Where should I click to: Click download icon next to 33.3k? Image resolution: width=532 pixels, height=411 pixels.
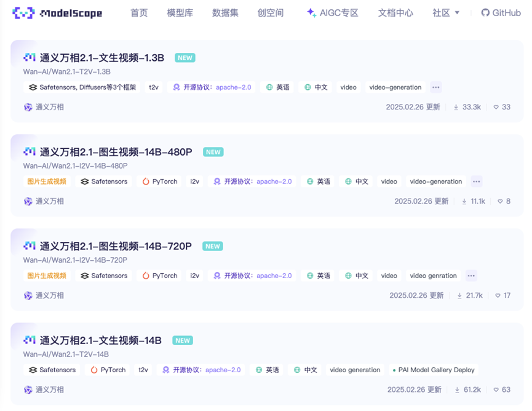tap(456, 107)
